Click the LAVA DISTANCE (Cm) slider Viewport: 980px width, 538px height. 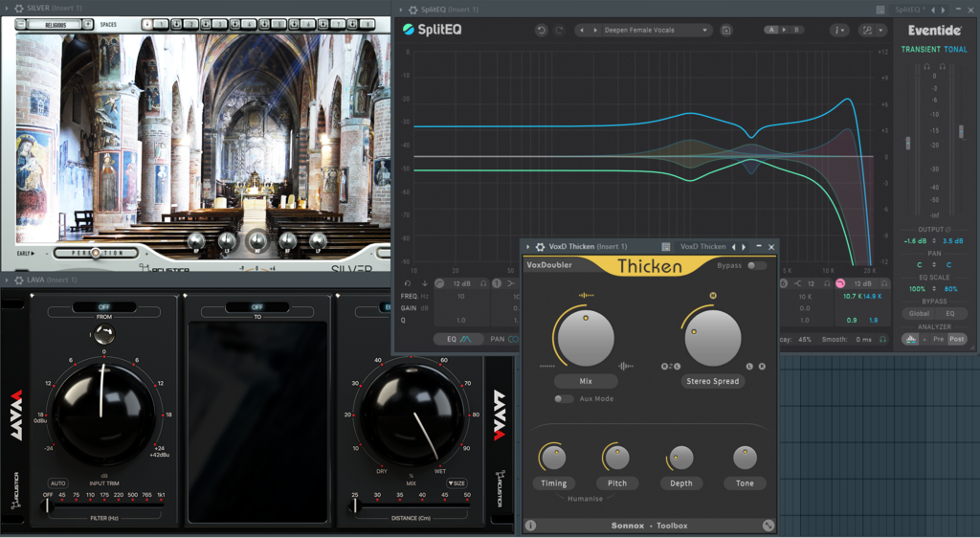coord(412,506)
